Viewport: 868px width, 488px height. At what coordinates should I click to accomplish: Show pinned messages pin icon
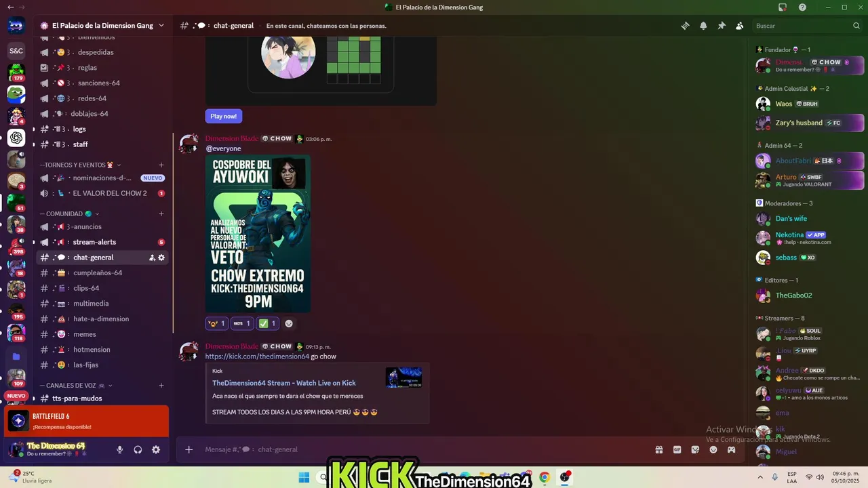coord(722,26)
